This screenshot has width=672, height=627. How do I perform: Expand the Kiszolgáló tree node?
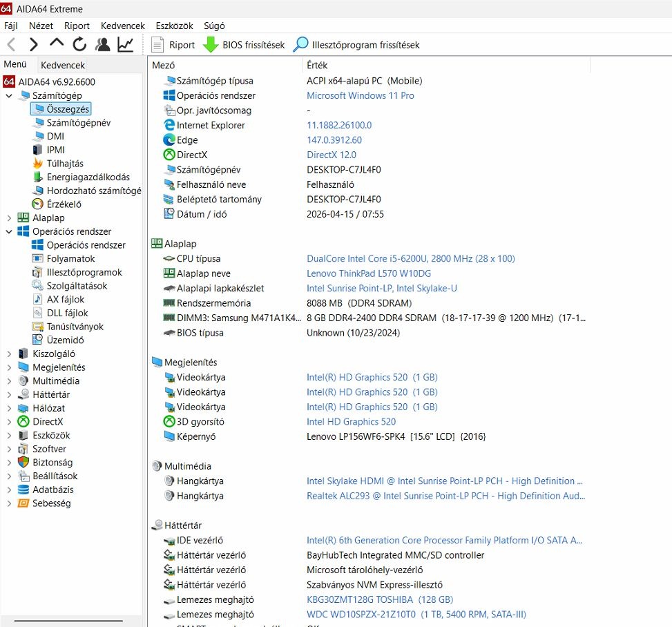click(x=9, y=354)
